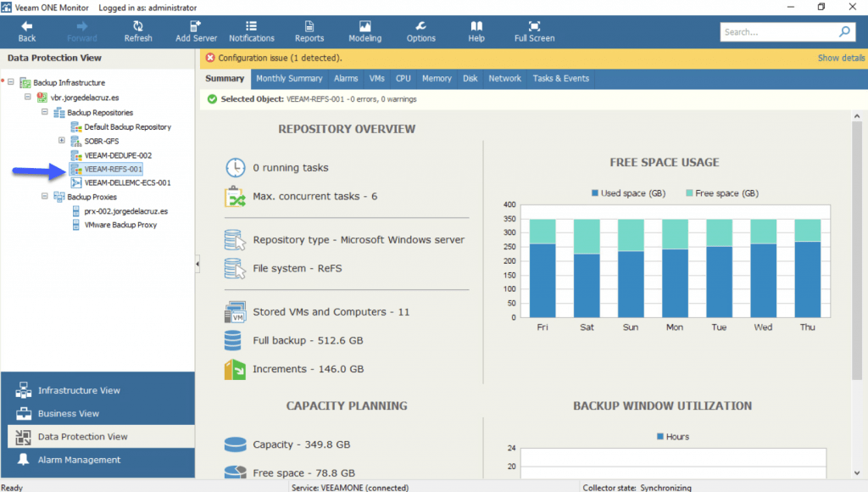Switch to the Monthly Summary tab
Image resolution: width=868 pixels, height=492 pixels.
[x=289, y=78]
